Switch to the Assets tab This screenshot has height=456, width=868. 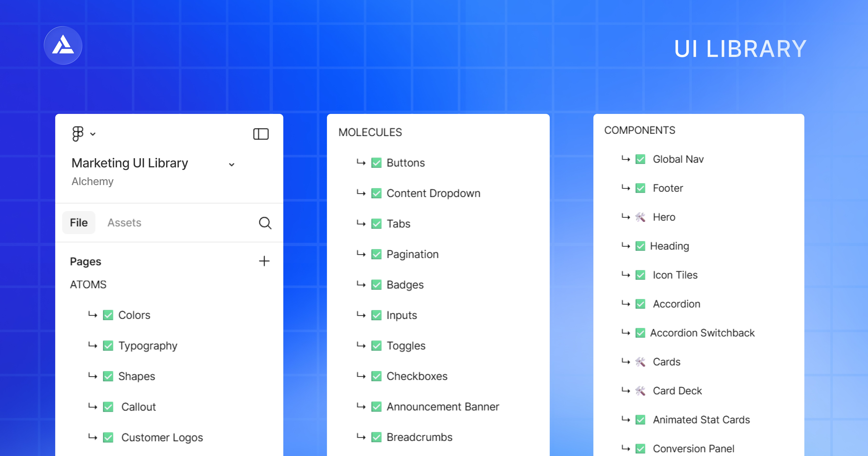coord(124,223)
